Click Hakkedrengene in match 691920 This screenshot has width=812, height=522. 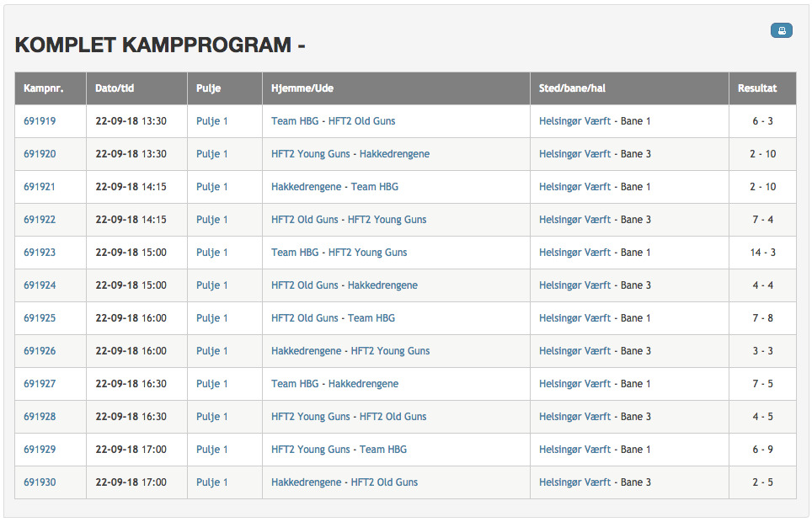(x=394, y=154)
